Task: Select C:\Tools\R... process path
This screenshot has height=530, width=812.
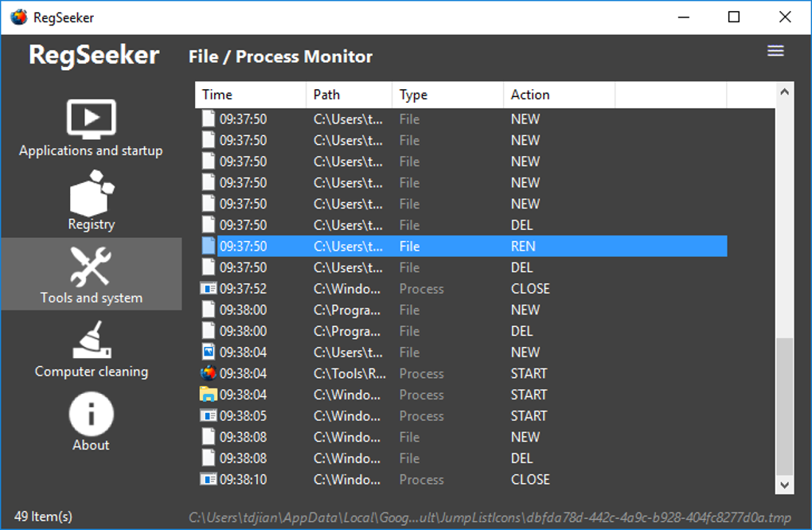Action: pos(349,374)
